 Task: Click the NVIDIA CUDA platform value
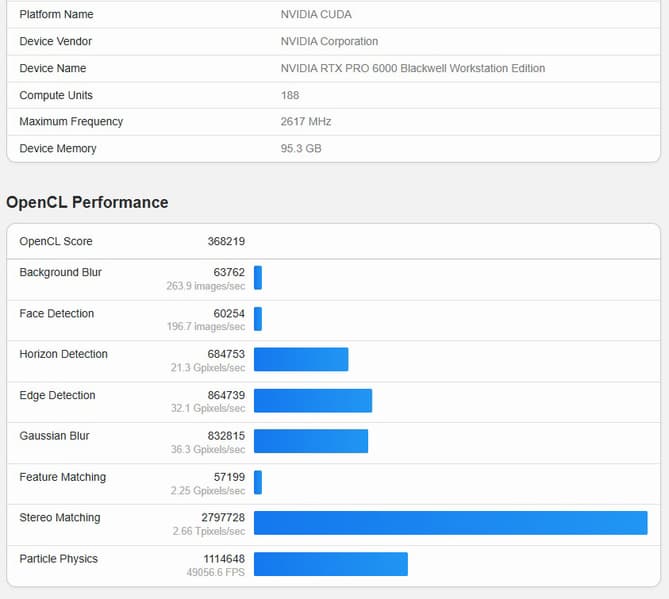click(316, 15)
